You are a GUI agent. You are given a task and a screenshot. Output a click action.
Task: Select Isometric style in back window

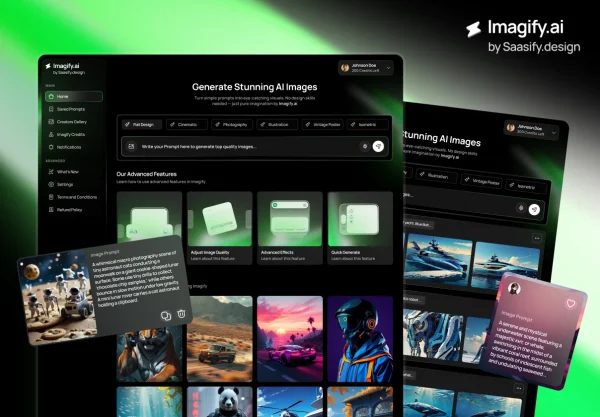pyautogui.click(x=526, y=186)
